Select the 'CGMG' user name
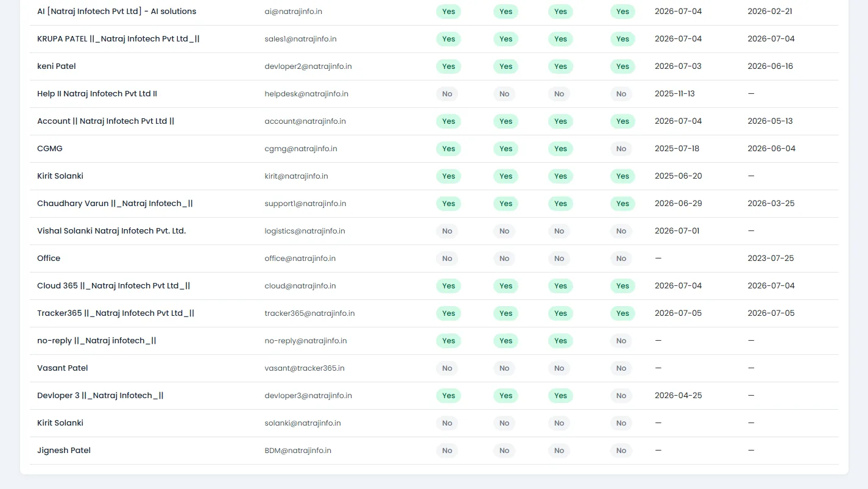Viewport: 868px width, 489px height. pos(50,149)
